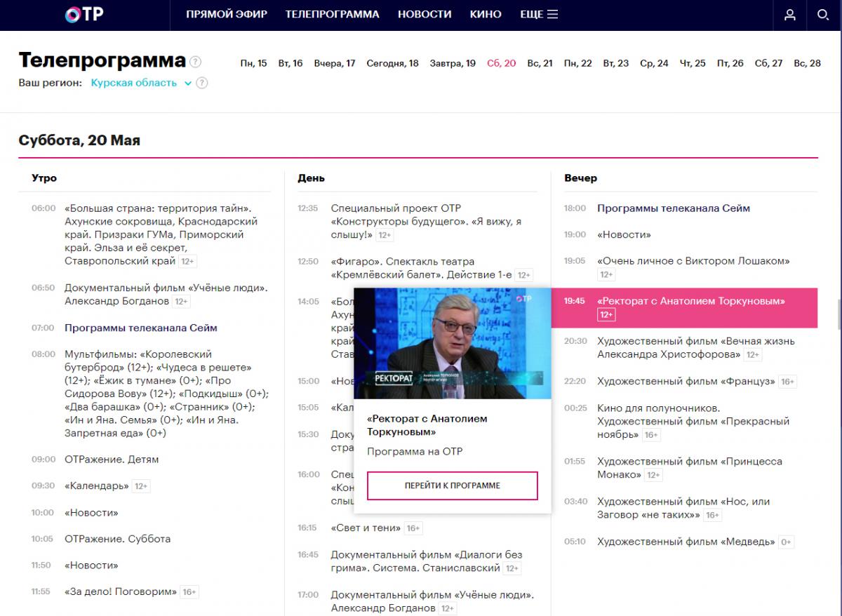The width and height of the screenshot is (842, 616).
Task: Click the page vertical scrollbar thumb
Action: (x=838, y=316)
